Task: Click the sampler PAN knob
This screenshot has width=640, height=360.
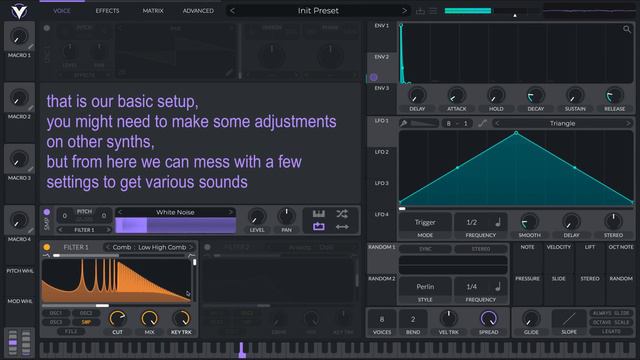Action: (x=287, y=217)
